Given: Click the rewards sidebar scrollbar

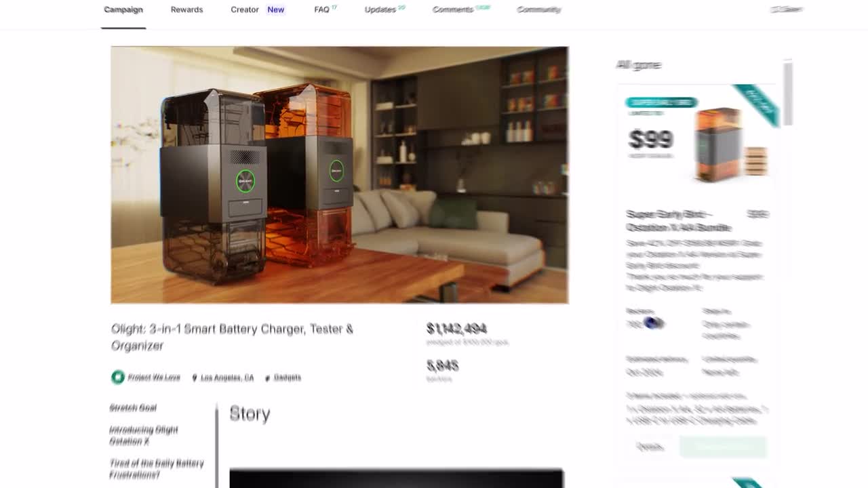Looking at the screenshot, I should (787, 94).
